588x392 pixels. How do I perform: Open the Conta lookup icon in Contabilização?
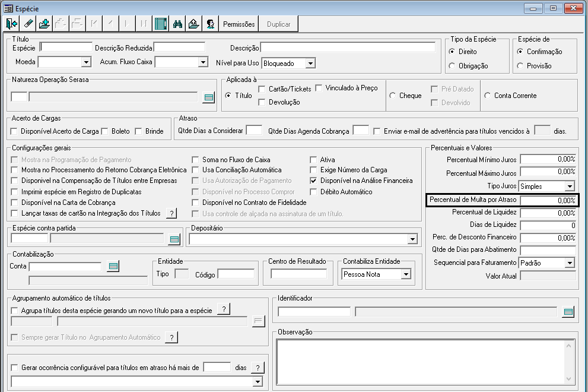113,266
